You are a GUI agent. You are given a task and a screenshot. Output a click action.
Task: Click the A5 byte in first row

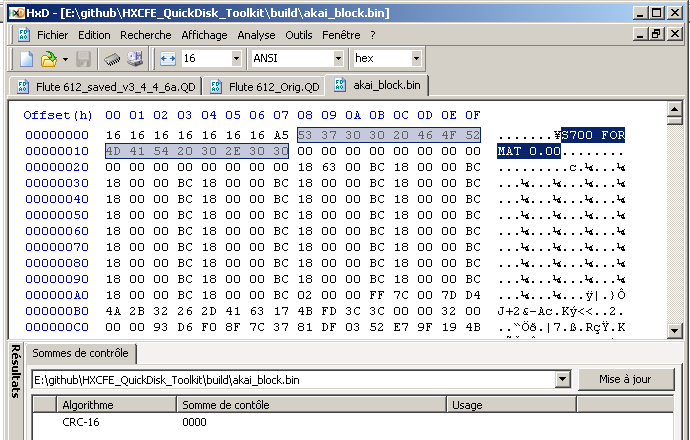tap(281, 135)
